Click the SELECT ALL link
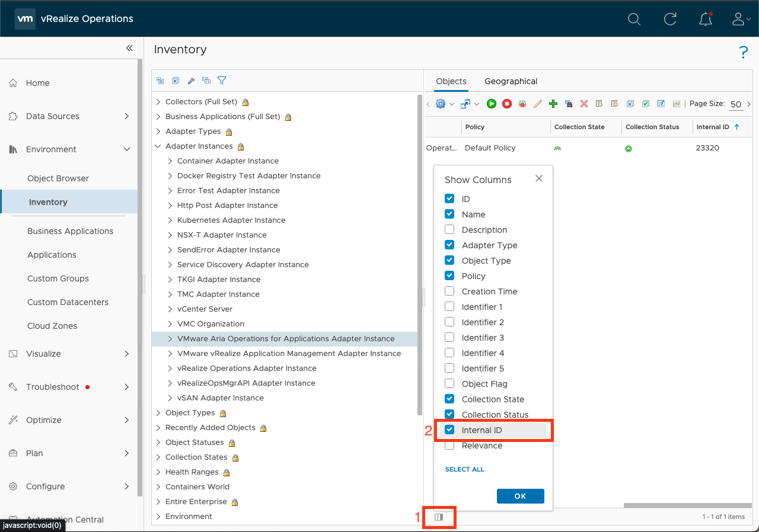Viewport: 759px width, 532px height. pyautogui.click(x=464, y=469)
